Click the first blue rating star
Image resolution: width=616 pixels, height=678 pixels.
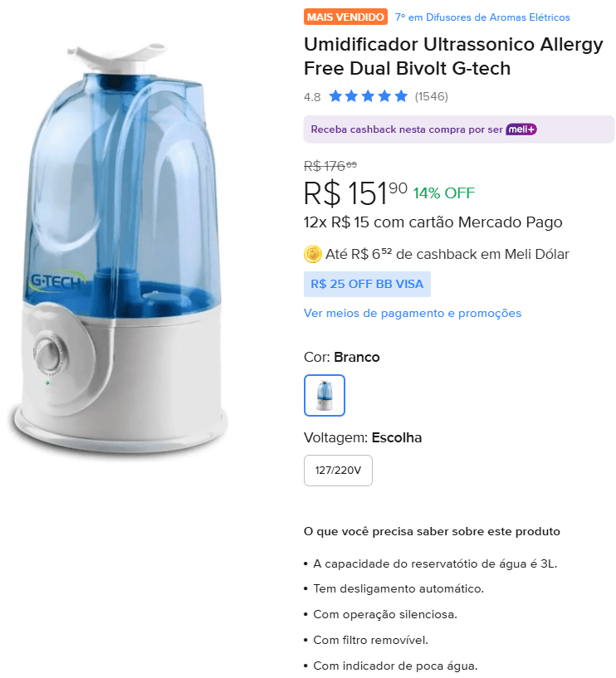tap(335, 96)
